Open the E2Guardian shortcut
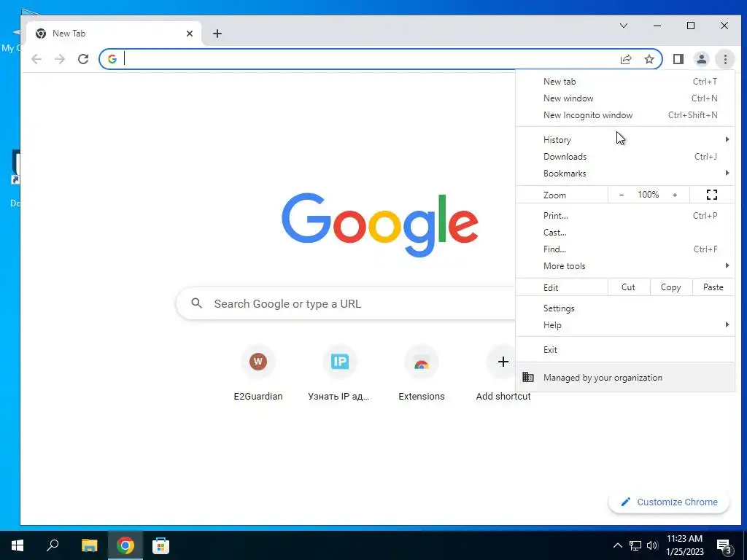 pyautogui.click(x=258, y=373)
